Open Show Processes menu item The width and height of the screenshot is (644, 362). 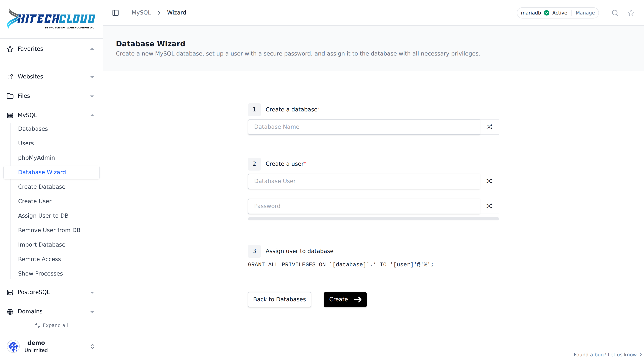[x=40, y=274]
